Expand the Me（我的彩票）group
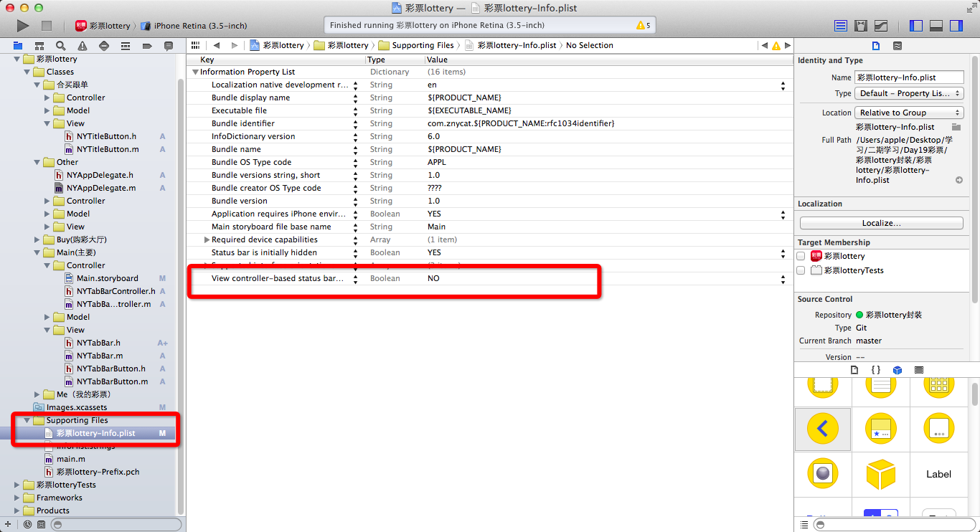Viewport: 980px width, 532px height. point(37,394)
